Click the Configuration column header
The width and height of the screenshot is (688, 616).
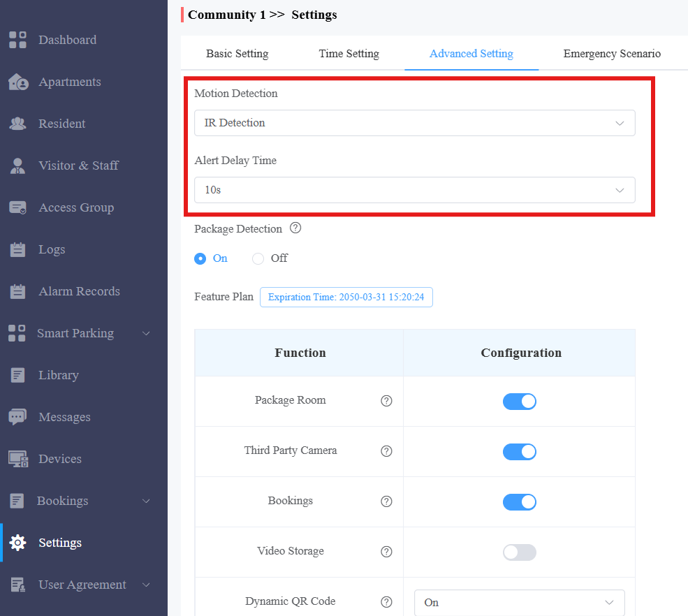pyautogui.click(x=521, y=353)
